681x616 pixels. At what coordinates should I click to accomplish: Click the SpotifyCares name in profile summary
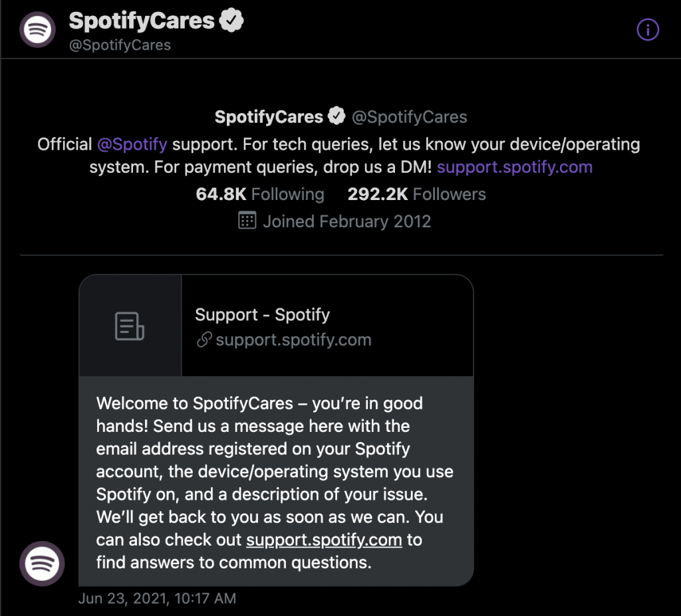[269, 118]
